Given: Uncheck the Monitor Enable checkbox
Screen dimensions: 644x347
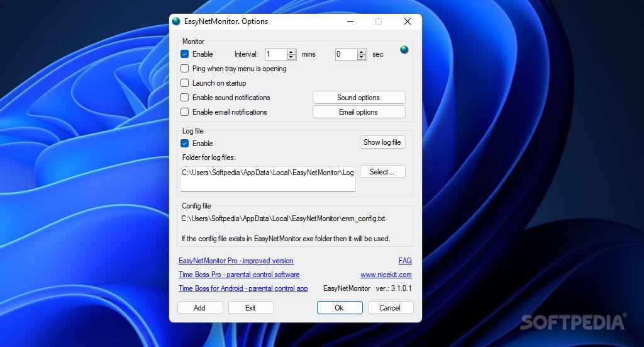Looking at the screenshot, I should click(185, 54).
